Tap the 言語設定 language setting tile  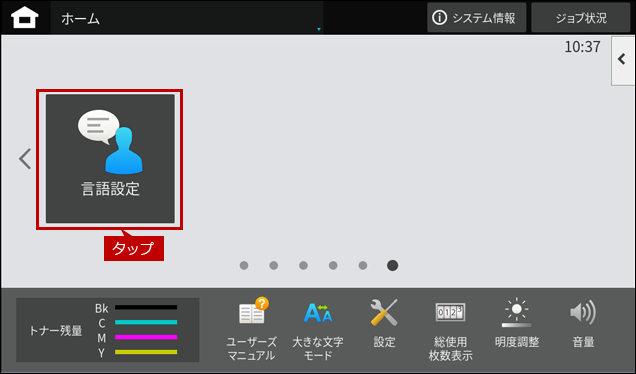110,159
